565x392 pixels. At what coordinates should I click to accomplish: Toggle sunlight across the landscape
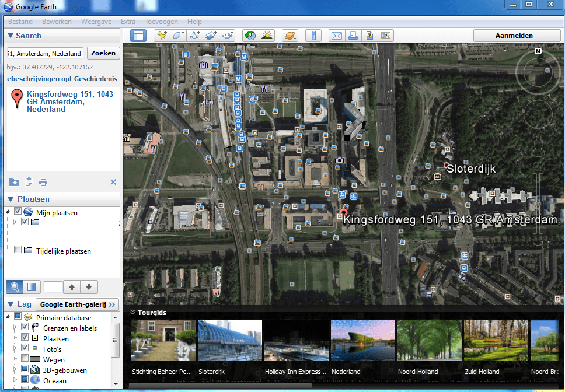267,36
